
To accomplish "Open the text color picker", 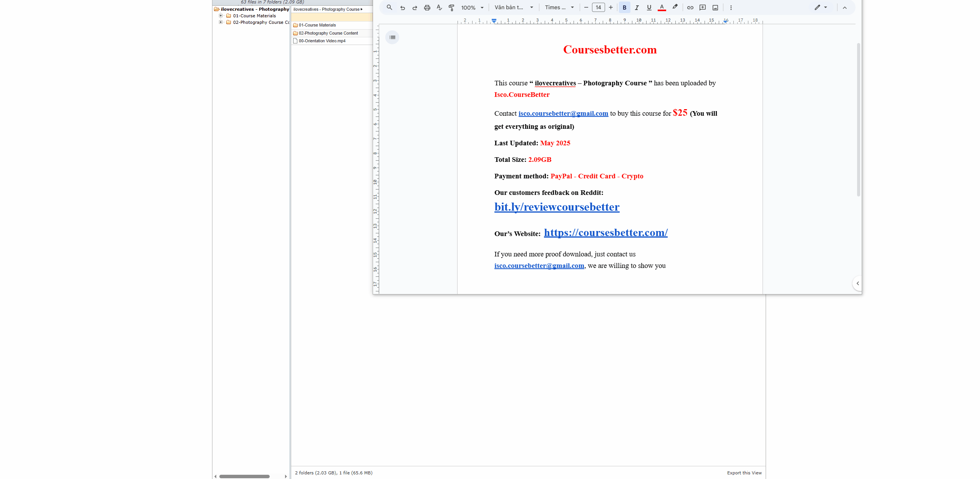I will 662,7.
